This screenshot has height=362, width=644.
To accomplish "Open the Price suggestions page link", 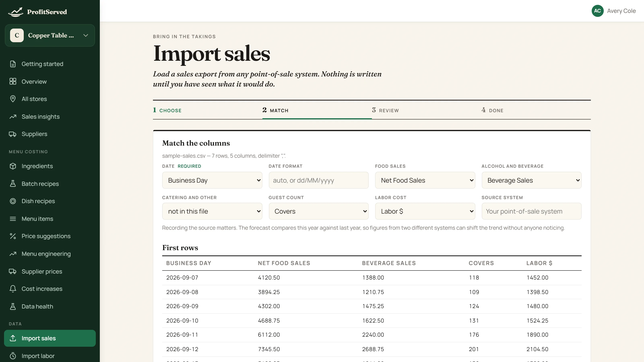I will coord(46,236).
